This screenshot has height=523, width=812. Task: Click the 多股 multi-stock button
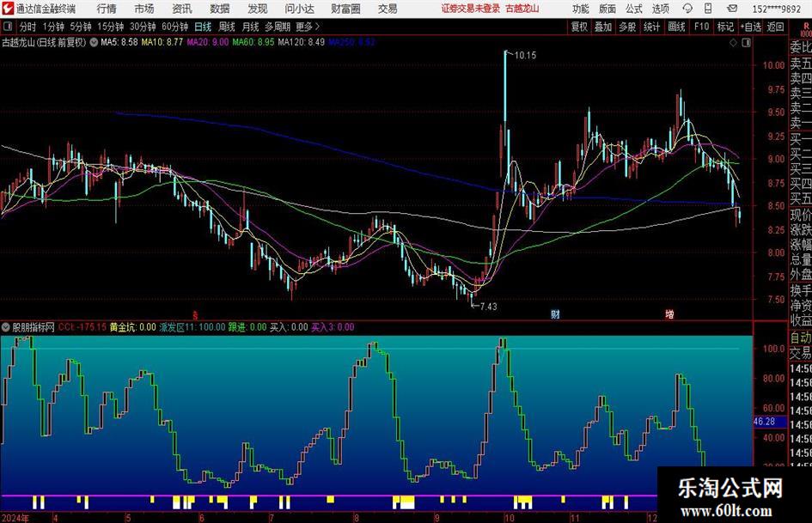point(627,27)
